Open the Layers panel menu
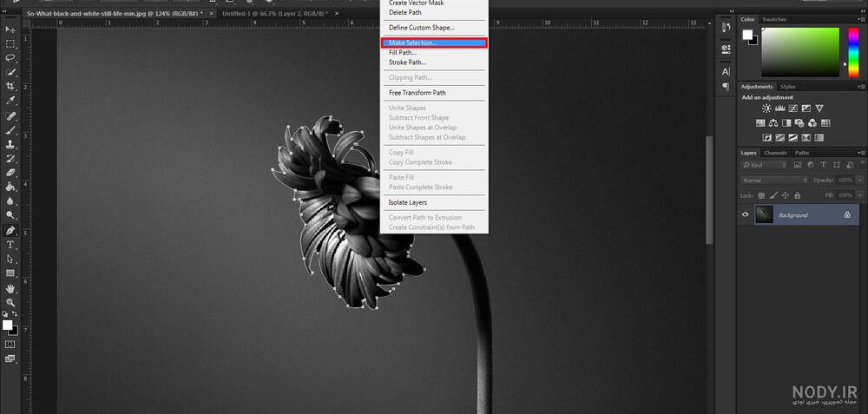 (x=861, y=154)
